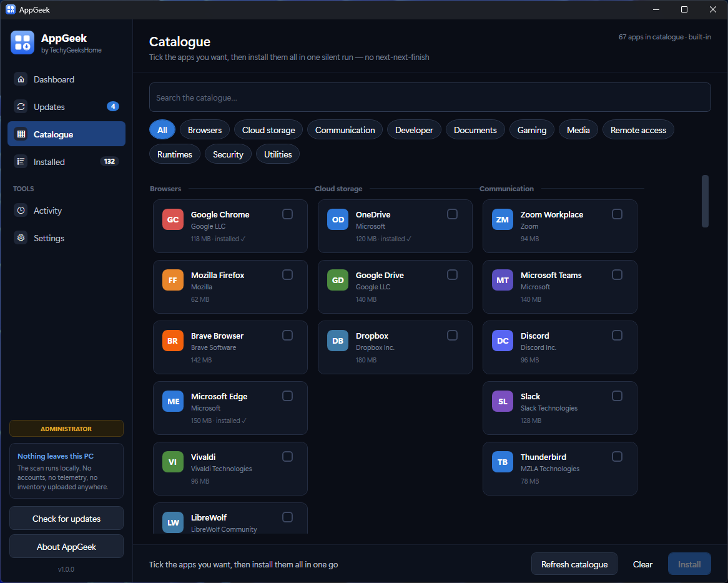
Task: Tick the Microsoft Edge checkbox
Action: pos(287,396)
